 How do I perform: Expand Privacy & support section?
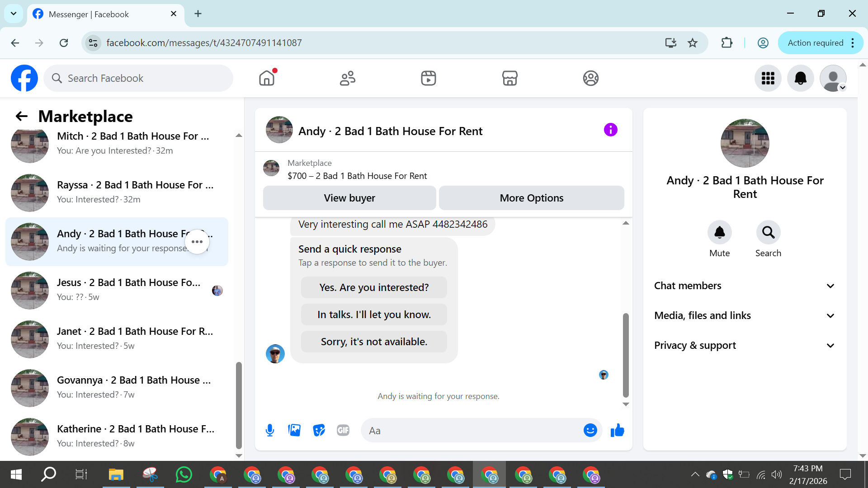pyautogui.click(x=744, y=345)
